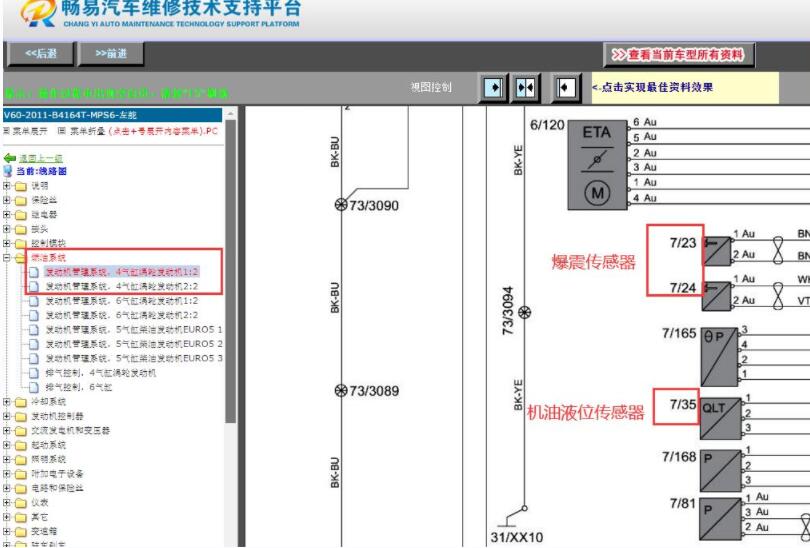Click the 爆震传感器 red annotation label
This screenshot has height=548, width=810.
pyautogui.click(x=593, y=262)
